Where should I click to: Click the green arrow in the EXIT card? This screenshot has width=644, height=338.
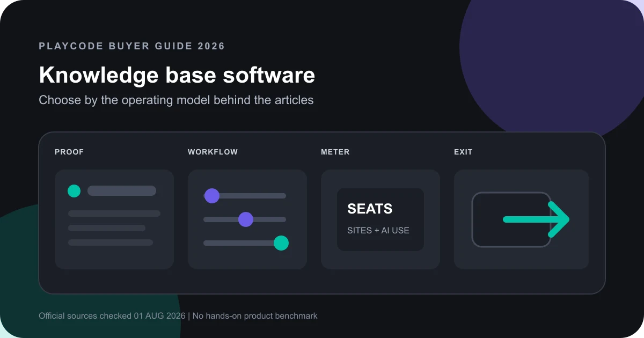tap(536, 219)
